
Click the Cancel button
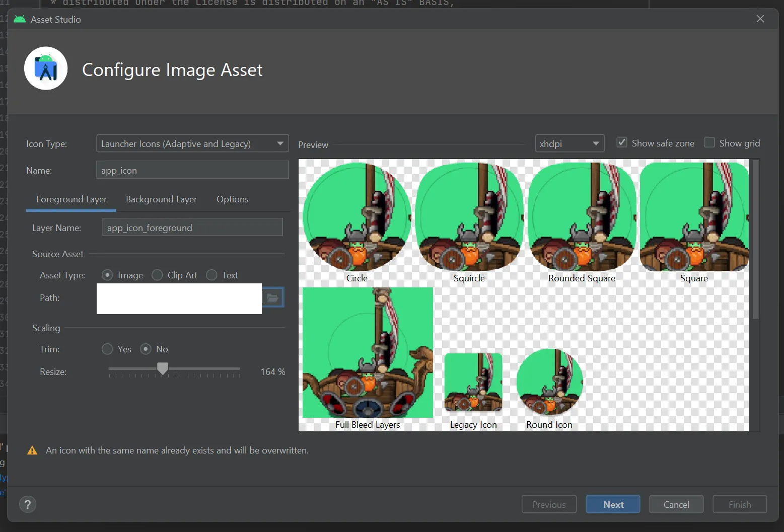click(x=676, y=504)
